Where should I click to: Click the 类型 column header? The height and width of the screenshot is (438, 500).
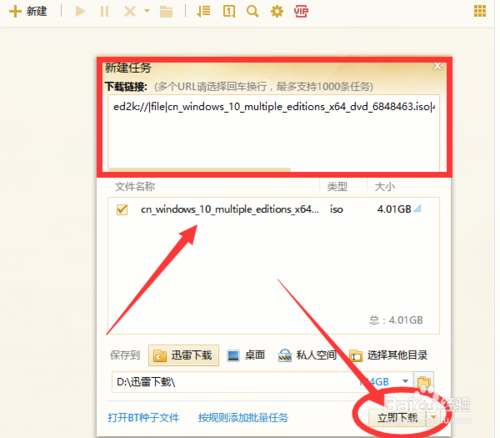(337, 187)
